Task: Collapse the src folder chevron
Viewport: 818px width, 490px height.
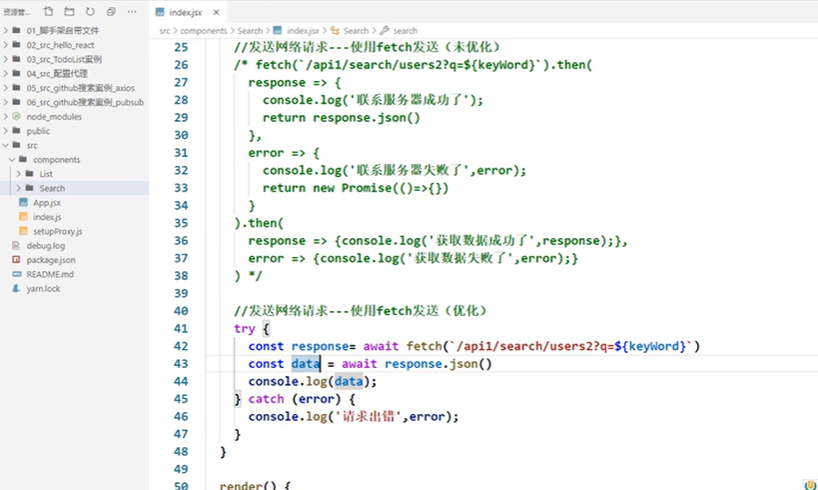Action: point(6,145)
